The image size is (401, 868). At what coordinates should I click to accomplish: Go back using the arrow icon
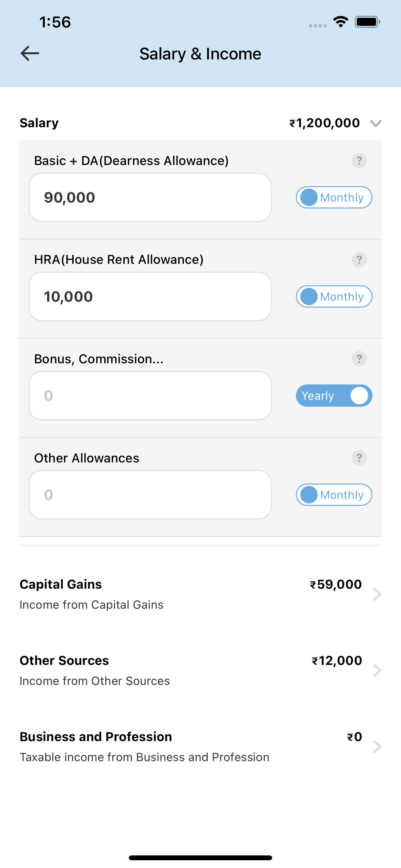(x=30, y=54)
